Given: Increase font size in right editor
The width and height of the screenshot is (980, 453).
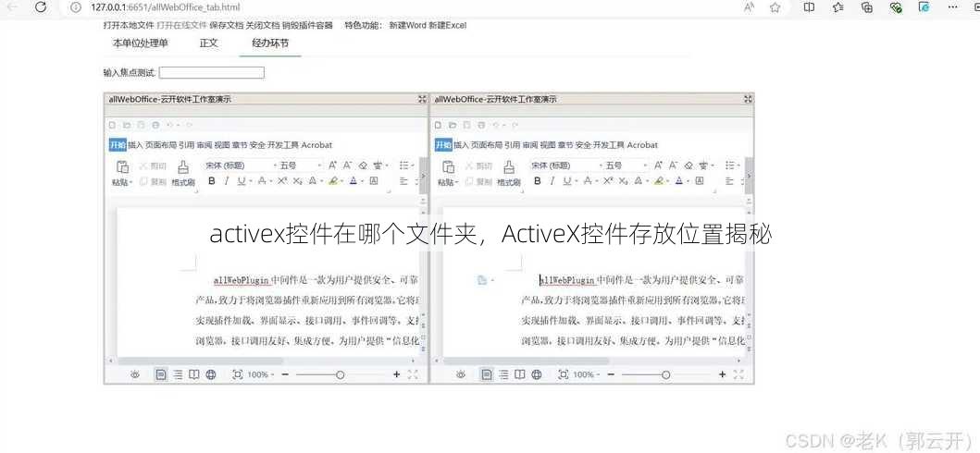Looking at the screenshot, I should pyautogui.click(x=658, y=165).
